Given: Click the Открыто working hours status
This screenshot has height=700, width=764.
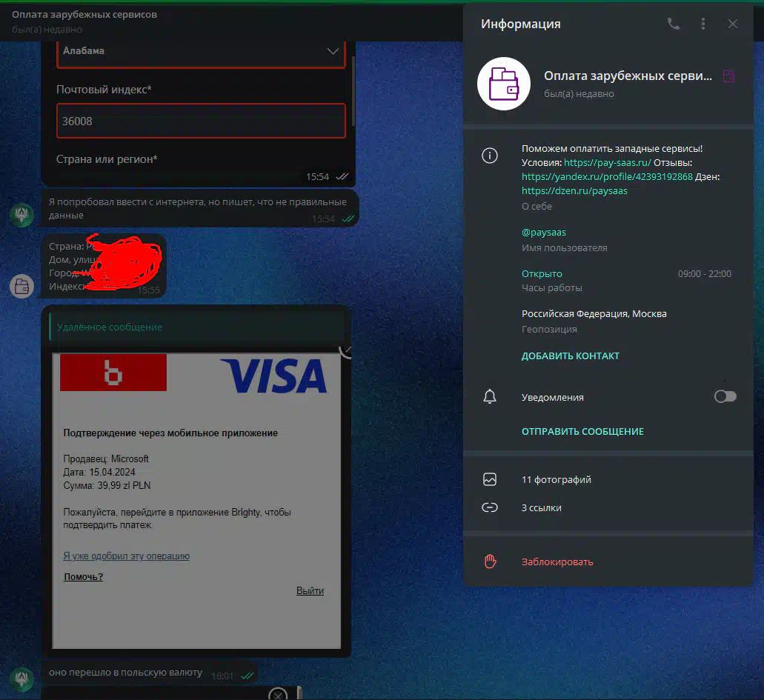Looking at the screenshot, I should point(542,274).
